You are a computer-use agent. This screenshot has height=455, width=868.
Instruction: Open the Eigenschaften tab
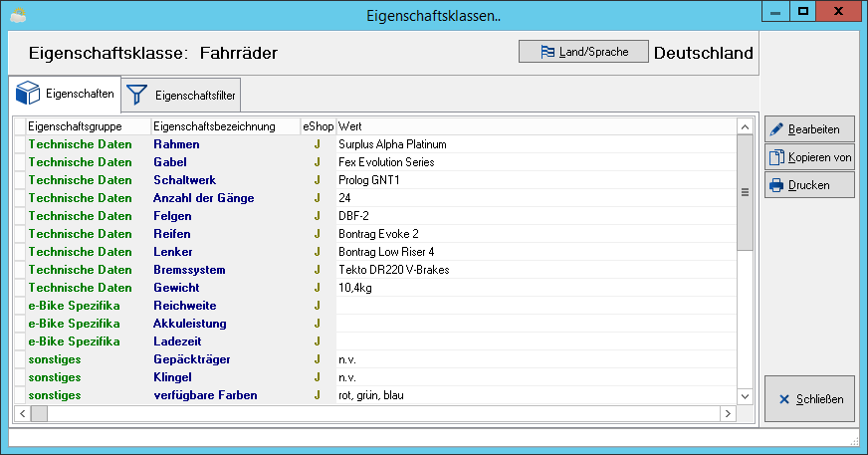[65, 93]
